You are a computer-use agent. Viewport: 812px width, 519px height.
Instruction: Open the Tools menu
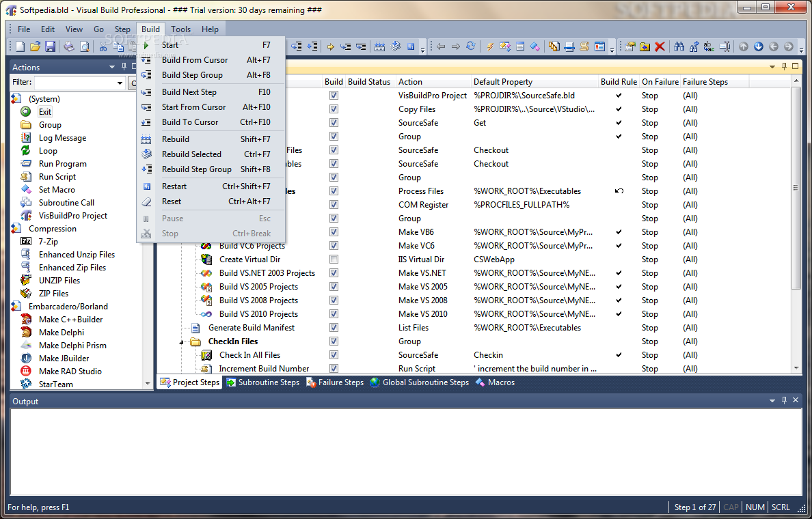pyautogui.click(x=180, y=29)
